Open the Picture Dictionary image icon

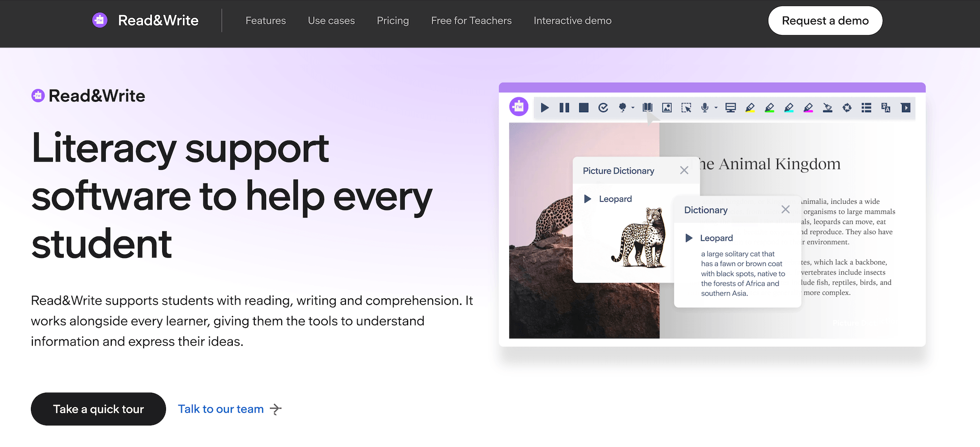pyautogui.click(x=667, y=108)
